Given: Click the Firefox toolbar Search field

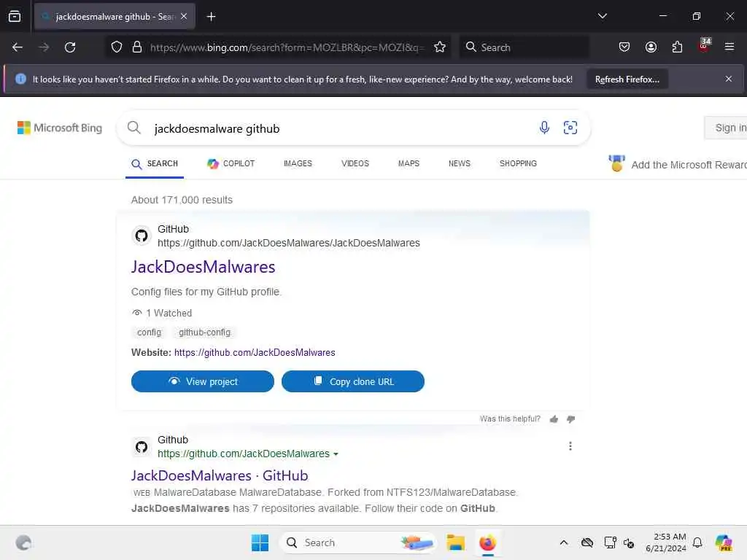Looking at the screenshot, I should coord(524,47).
